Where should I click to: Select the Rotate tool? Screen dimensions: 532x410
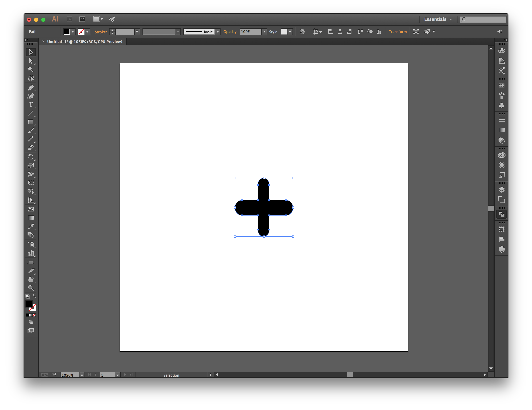[31, 157]
